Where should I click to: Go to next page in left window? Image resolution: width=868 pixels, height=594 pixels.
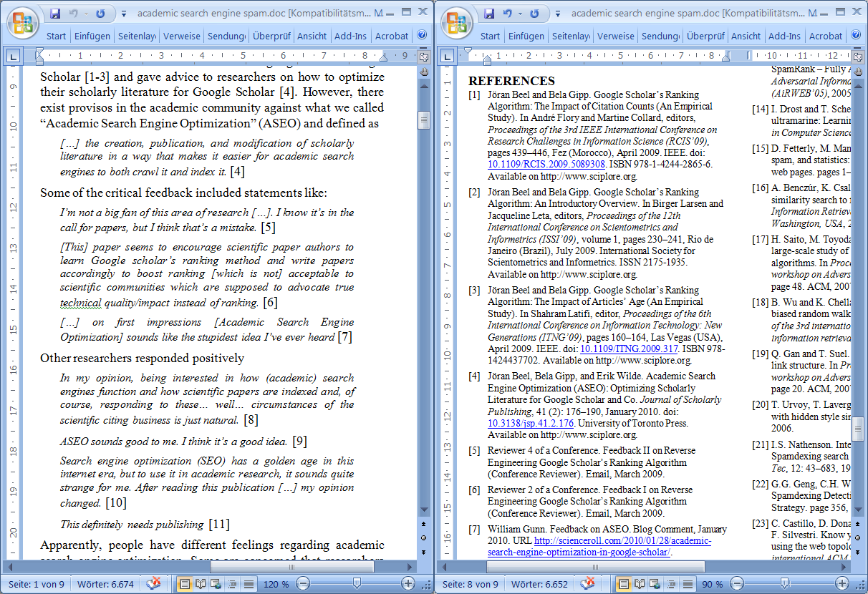pos(424,552)
